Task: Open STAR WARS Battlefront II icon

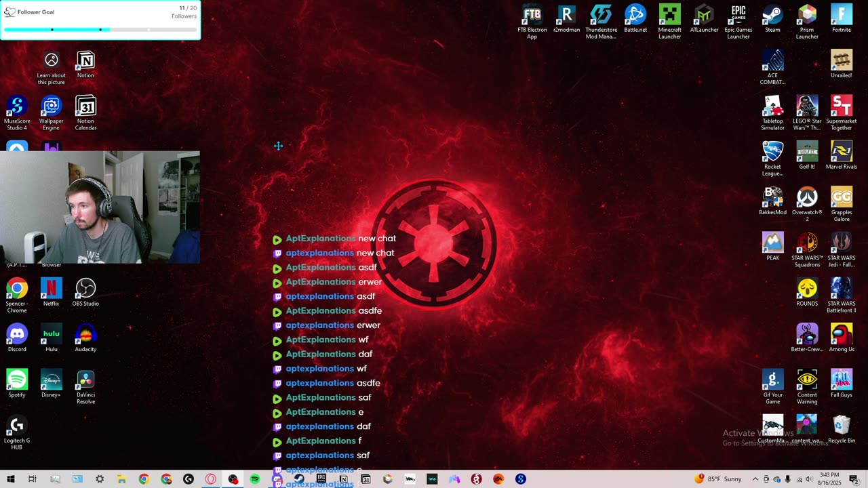Action: coord(842,295)
